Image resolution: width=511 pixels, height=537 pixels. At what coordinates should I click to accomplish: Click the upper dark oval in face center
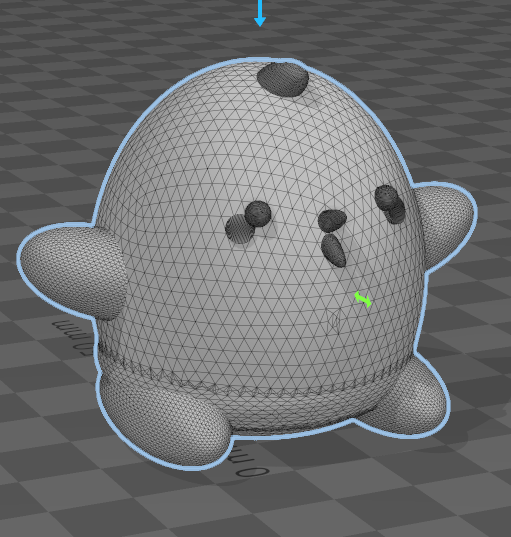coord(332,220)
